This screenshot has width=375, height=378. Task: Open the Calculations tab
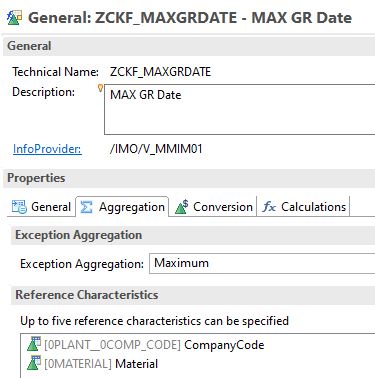click(304, 207)
